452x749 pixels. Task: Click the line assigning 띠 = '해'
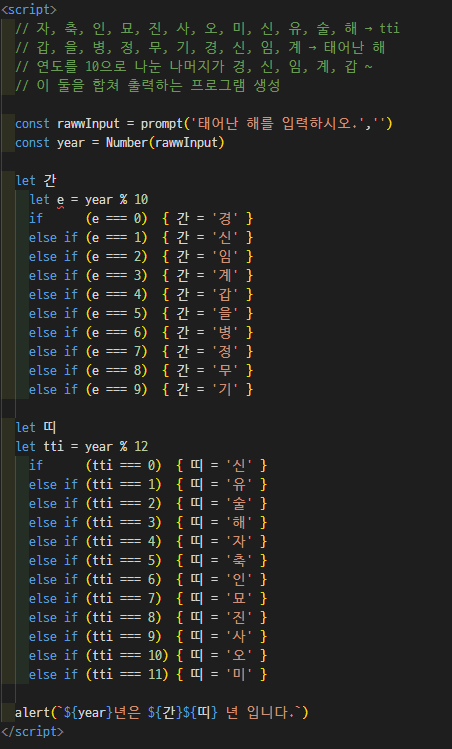(x=148, y=523)
